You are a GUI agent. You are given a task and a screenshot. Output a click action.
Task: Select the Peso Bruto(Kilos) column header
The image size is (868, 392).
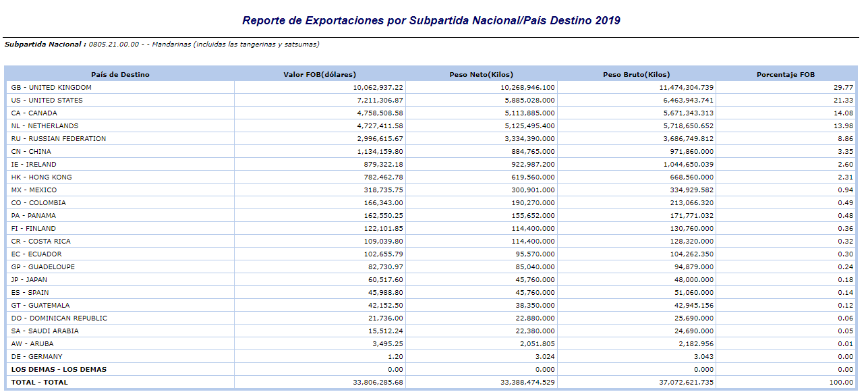(636, 74)
